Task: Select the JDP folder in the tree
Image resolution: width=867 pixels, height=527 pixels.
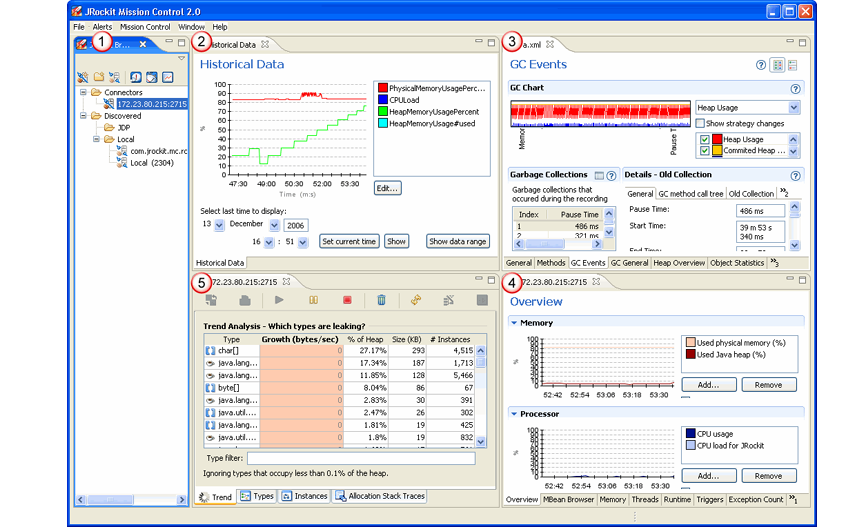Action: [x=124, y=127]
